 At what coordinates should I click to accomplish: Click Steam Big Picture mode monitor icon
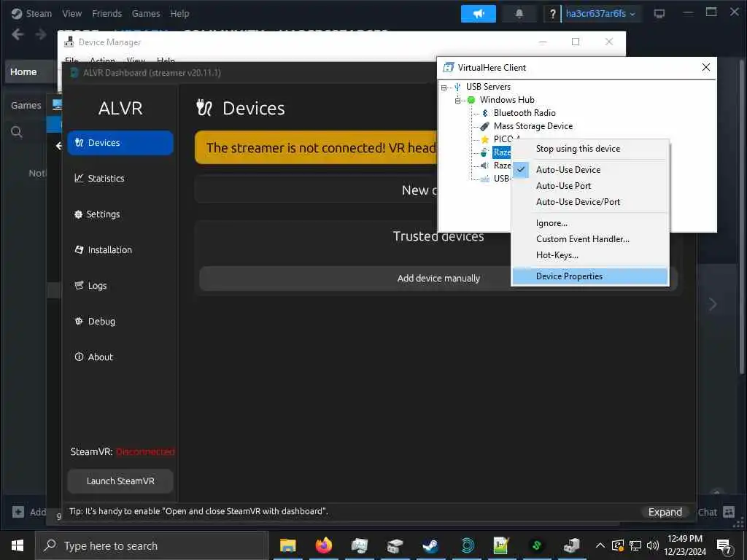point(659,14)
